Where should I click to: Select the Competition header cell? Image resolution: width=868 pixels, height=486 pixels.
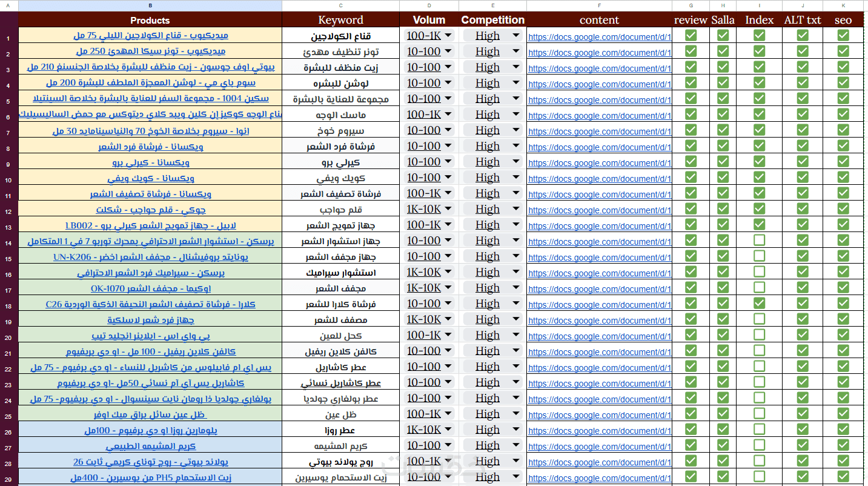492,20
